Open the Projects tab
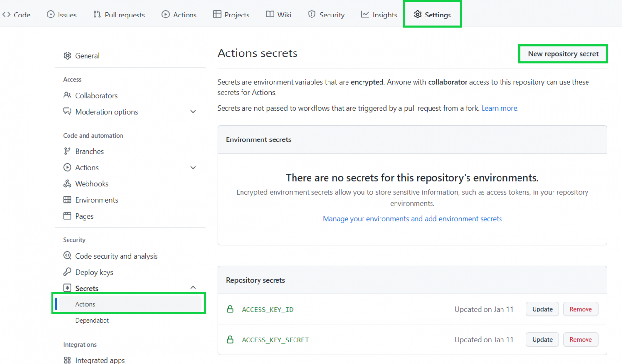This screenshot has width=622, height=364. [231, 15]
